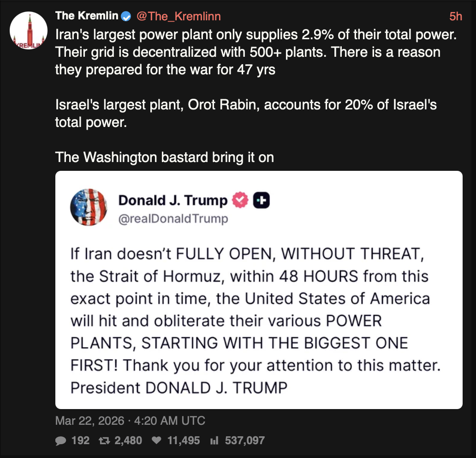This screenshot has width=476, height=458.
Task: Click the 537,097 views count
Action: click(x=245, y=440)
